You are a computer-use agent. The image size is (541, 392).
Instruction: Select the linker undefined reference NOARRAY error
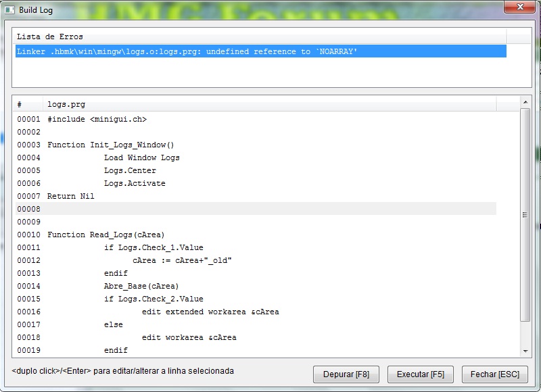pyautogui.click(x=260, y=51)
